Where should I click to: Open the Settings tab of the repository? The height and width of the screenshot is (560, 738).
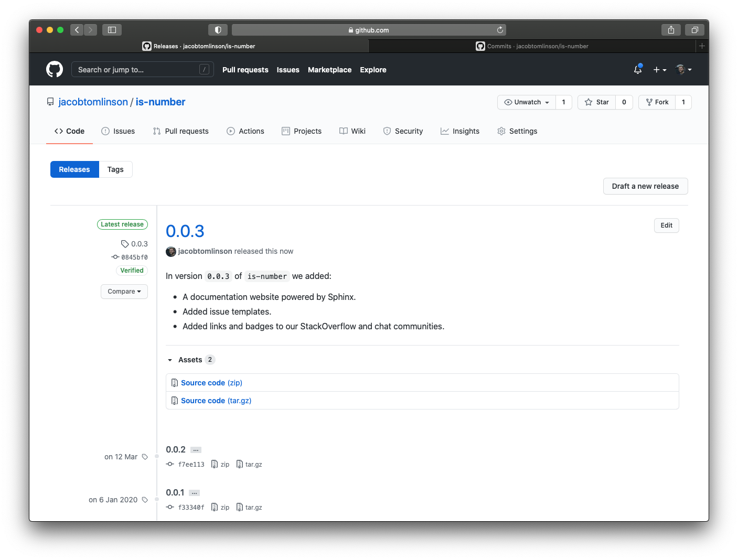[518, 131]
